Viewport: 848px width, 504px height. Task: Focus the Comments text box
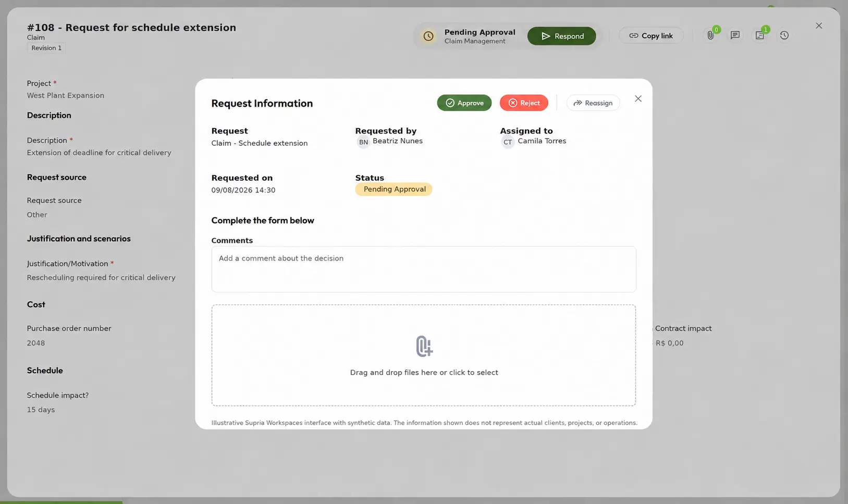423,269
